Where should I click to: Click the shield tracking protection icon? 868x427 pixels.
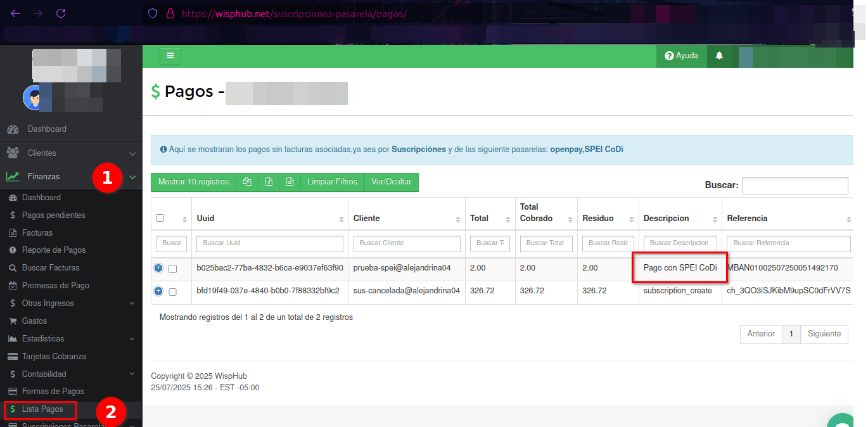[x=152, y=13]
